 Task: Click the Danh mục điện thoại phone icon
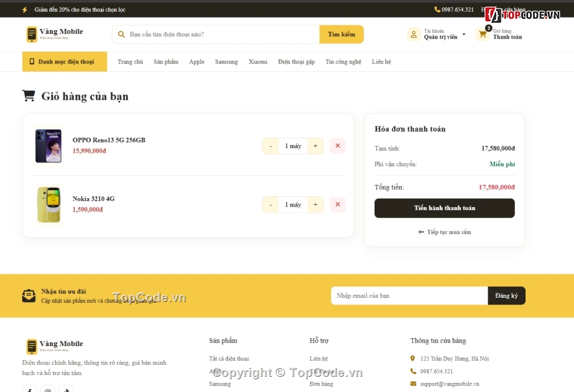click(x=32, y=62)
